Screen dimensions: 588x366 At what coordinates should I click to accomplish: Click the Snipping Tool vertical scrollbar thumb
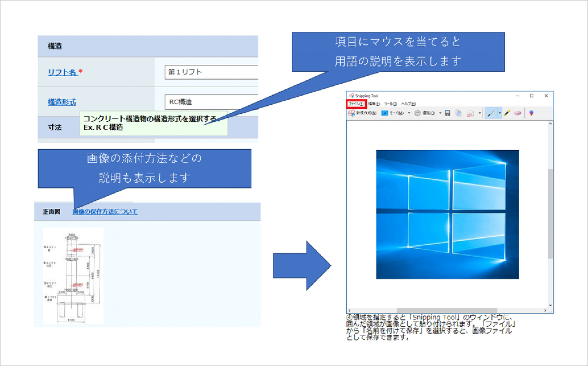[550, 213]
